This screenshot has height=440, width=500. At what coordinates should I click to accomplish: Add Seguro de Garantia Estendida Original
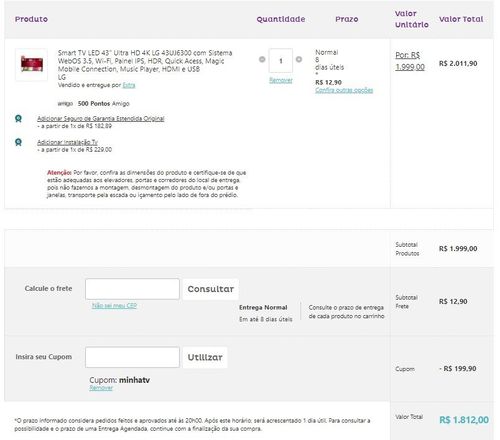pos(101,118)
